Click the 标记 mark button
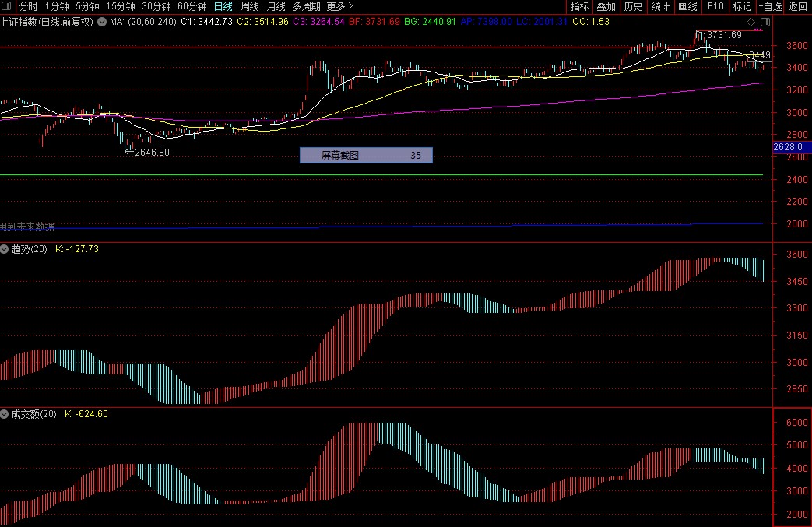The width and height of the screenshot is (812, 527). (742, 6)
